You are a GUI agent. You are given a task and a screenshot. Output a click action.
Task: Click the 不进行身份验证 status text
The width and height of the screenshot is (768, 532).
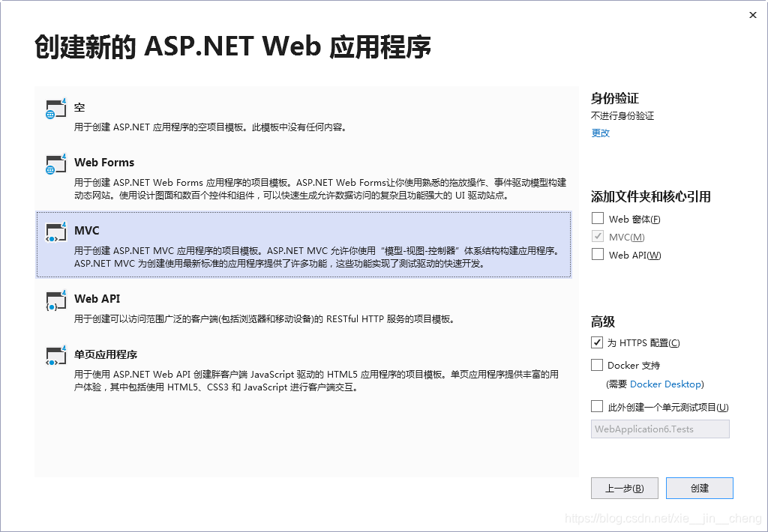[622, 116]
